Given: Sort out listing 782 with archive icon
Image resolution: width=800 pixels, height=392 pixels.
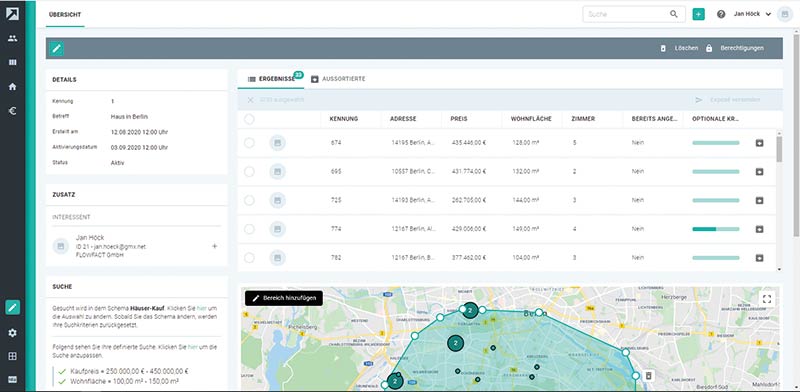Looking at the screenshot, I should (759, 258).
